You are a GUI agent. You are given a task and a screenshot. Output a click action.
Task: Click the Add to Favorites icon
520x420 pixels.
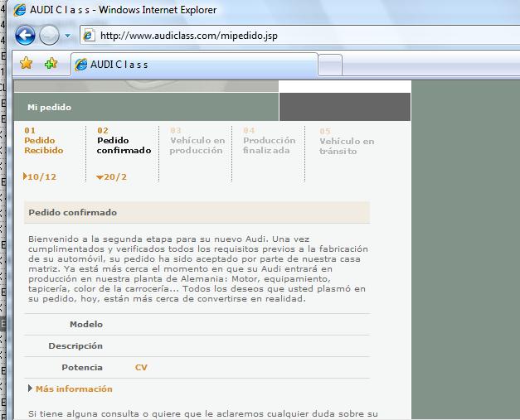pos(51,63)
